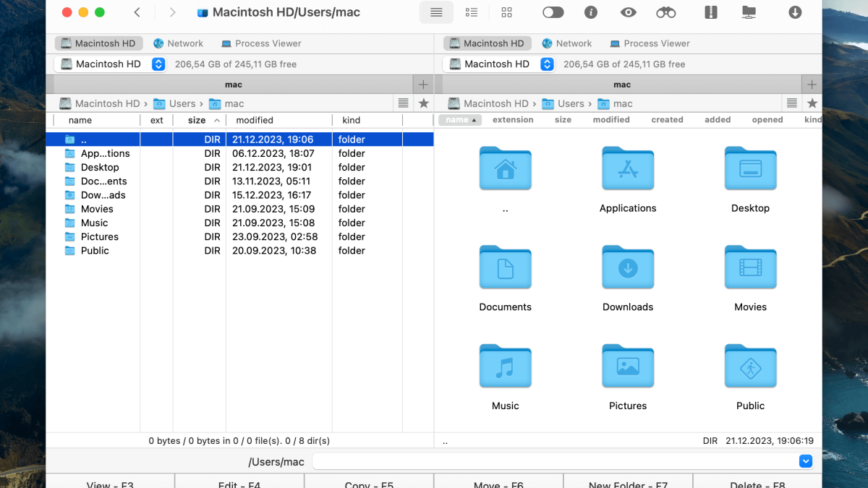The height and width of the screenshot is (488, 868).
Task: Click the download queue arrow icon
Action: point(795,12)
